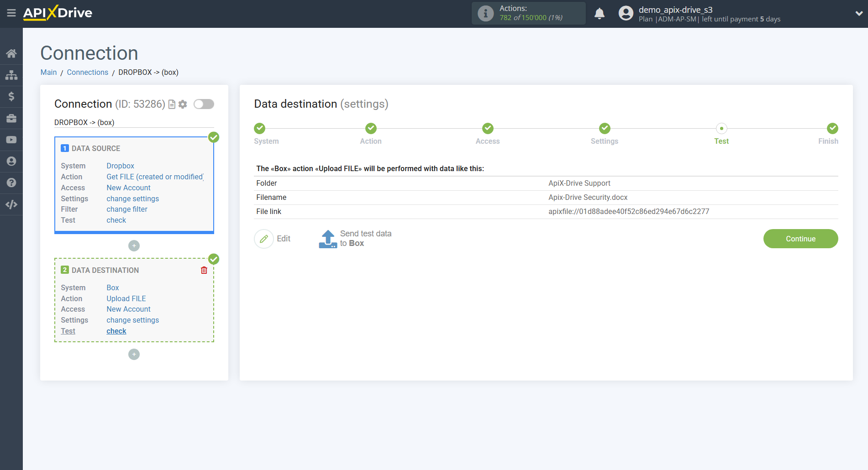
Task: Click the Actions usage info panel
Action: 528,13
